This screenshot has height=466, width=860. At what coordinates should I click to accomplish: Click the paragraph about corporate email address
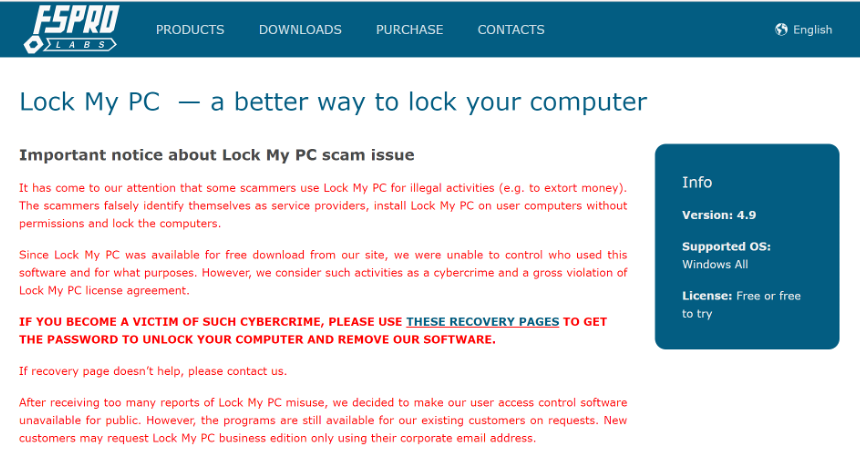[323, 420]
